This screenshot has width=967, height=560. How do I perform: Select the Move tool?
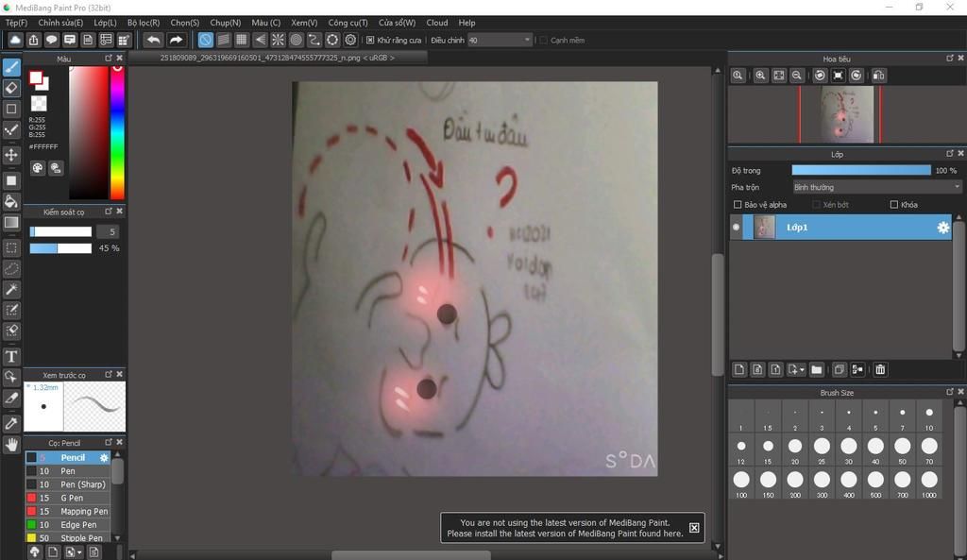tap(11, 155)
